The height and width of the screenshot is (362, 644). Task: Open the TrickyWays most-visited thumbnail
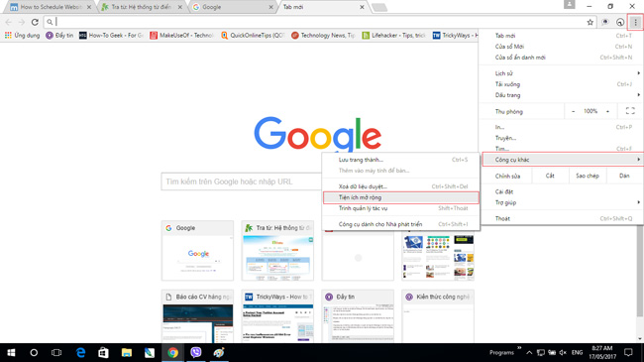[x=277, y=316]
